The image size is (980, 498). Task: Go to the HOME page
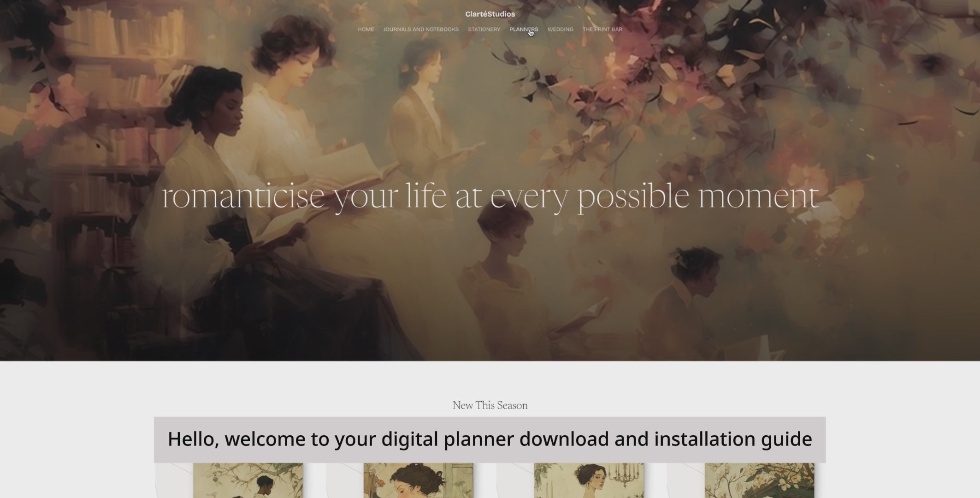click(366, 30)
